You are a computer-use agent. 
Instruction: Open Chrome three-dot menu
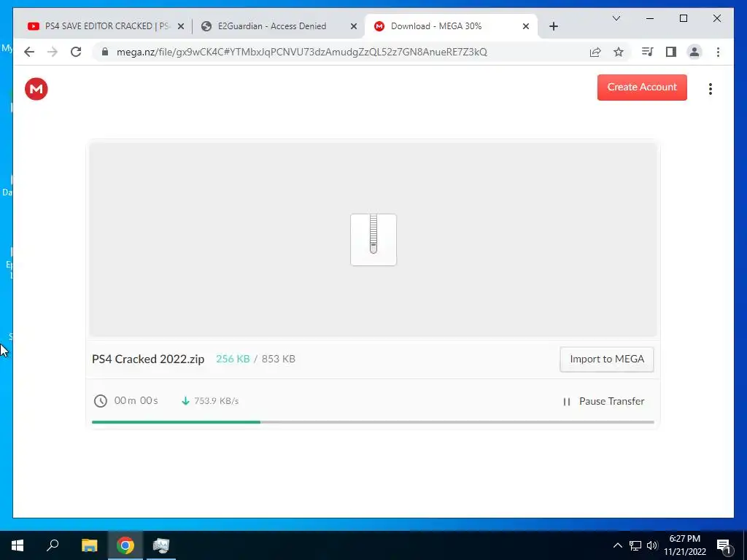click(x=718, y=52)
